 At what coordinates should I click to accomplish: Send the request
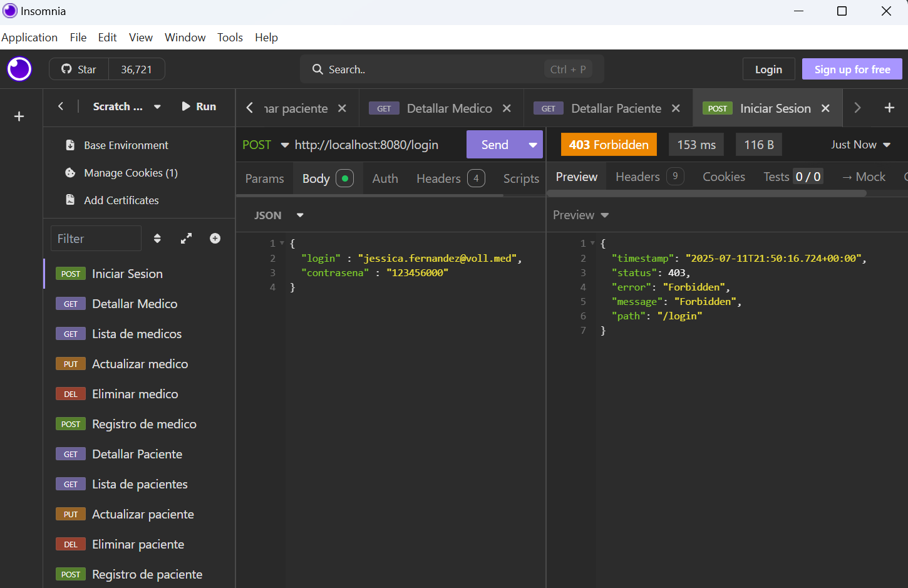coord(495,145)
